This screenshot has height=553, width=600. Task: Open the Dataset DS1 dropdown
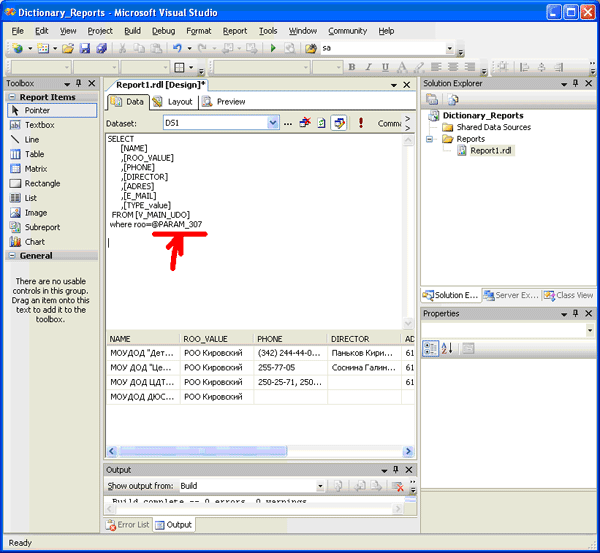pos(272,123)
